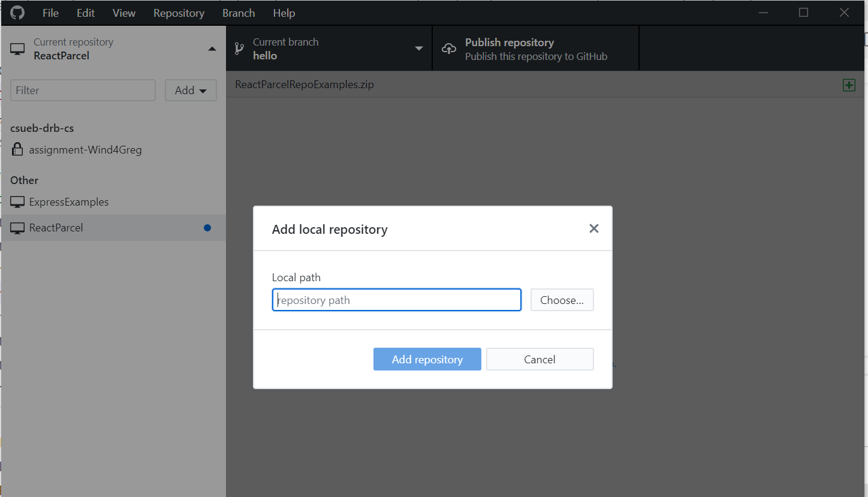Open the Branch menu
Screen dimensions: 868x497
pyautogui.click(x=238, y=13)
